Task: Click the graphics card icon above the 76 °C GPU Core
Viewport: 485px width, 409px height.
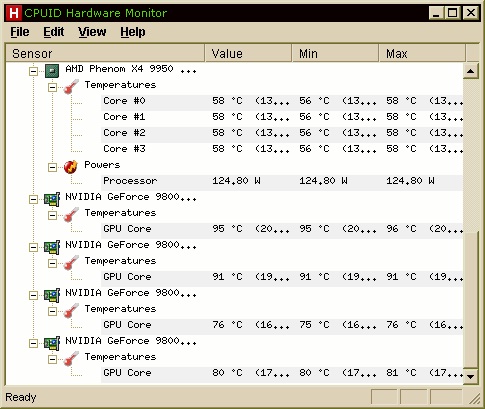Action: pos(52,295)
